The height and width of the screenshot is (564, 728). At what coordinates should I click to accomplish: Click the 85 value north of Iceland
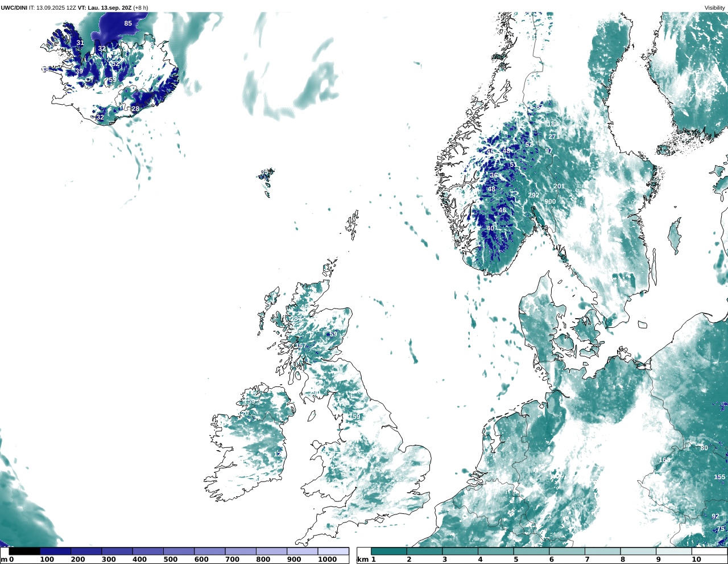128,23
